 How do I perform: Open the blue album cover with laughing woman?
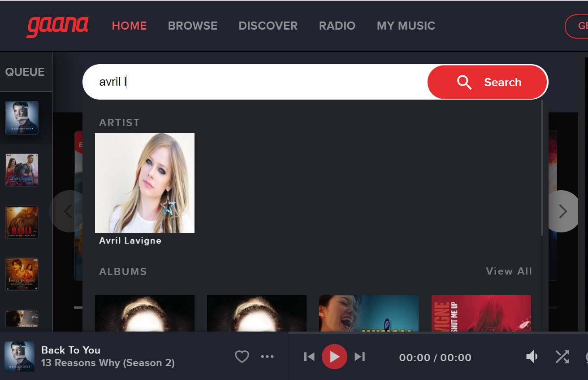pyautogui.click(x=369, y=313)
